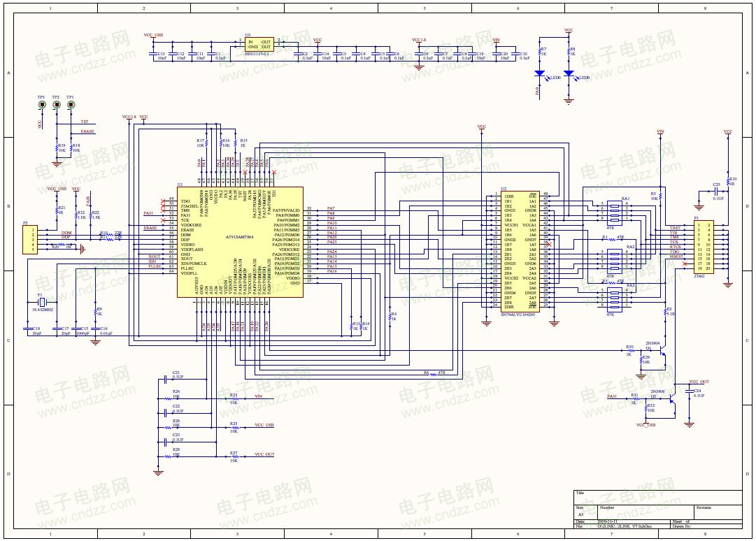The width and height of the screenshot is (756, 541).
Task: Click the DDM net label at P2
Action: click(66, 233)
